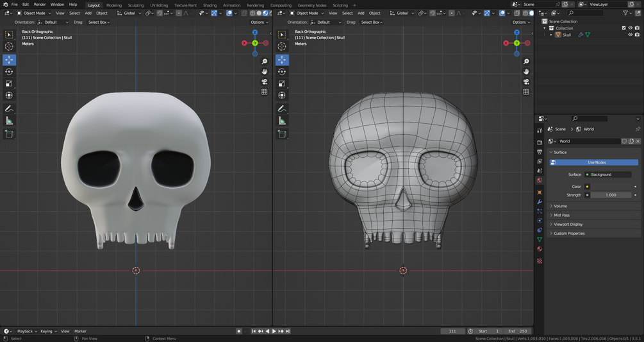This screenshot has height=342, width=644.
Task: Click the Cursor tool in right viewport
Action: point(282,46)
